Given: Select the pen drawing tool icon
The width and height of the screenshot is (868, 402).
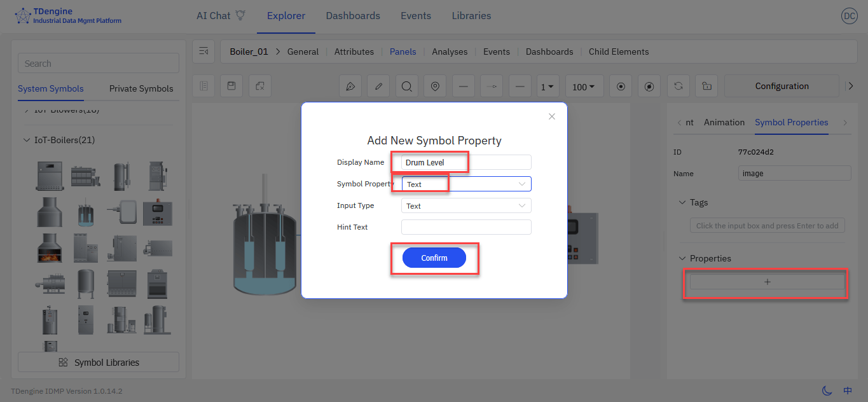Looking at the screenshot, I should [350, 87].
